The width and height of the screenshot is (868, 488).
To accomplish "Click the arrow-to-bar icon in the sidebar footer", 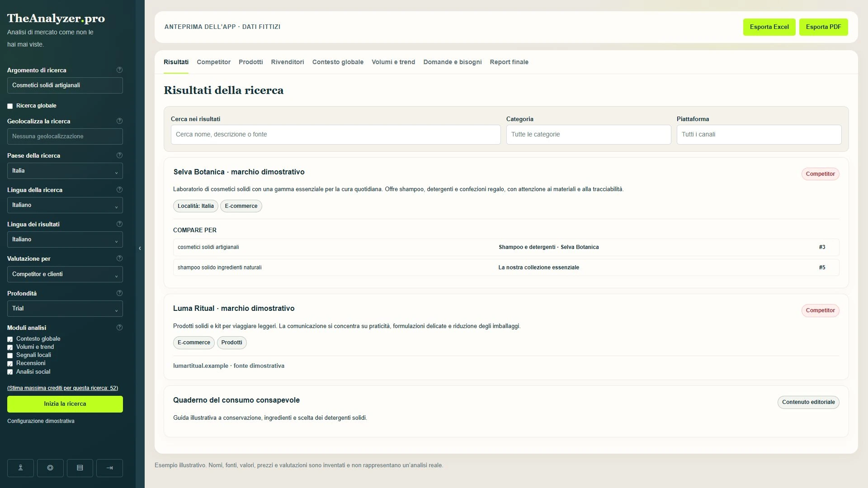I will [x=110, y=468].
